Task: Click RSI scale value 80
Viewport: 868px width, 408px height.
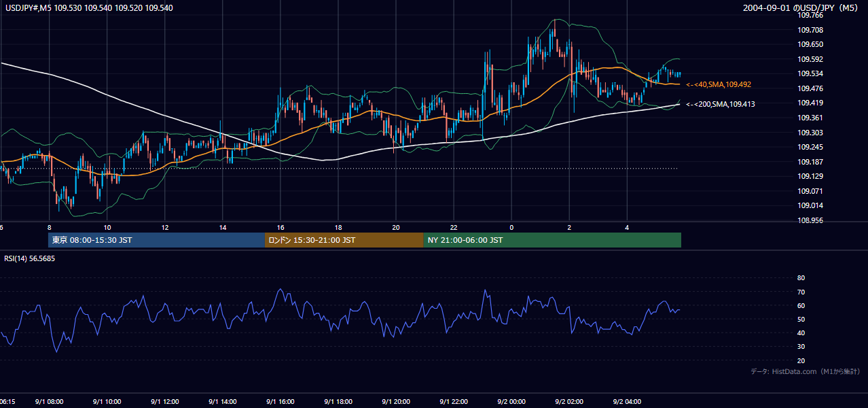Action: tap(801, 278)
